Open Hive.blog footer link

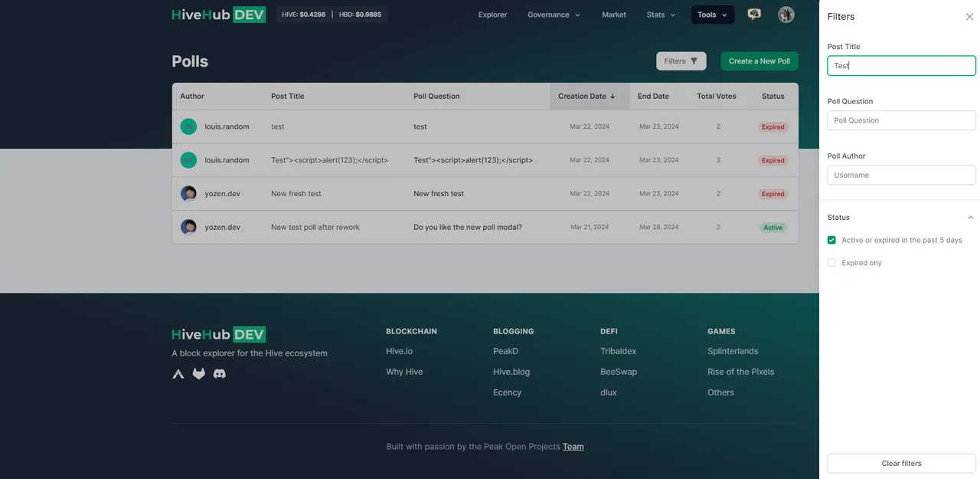coord(511,372)
